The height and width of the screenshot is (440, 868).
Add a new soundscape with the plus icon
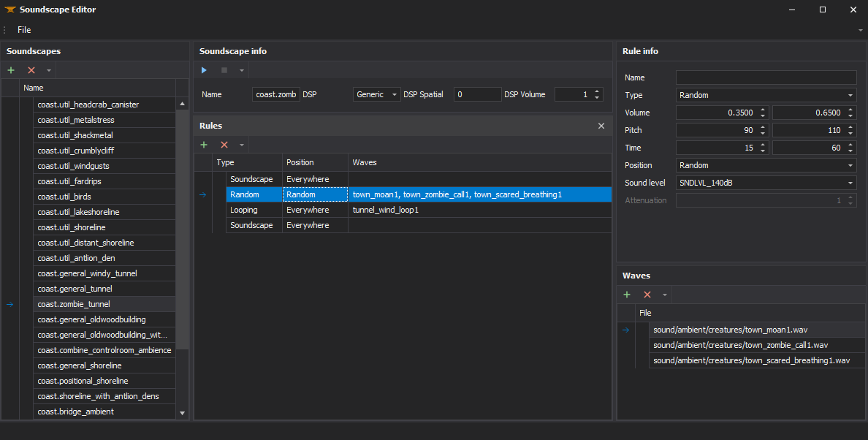(x=11, y=70)
